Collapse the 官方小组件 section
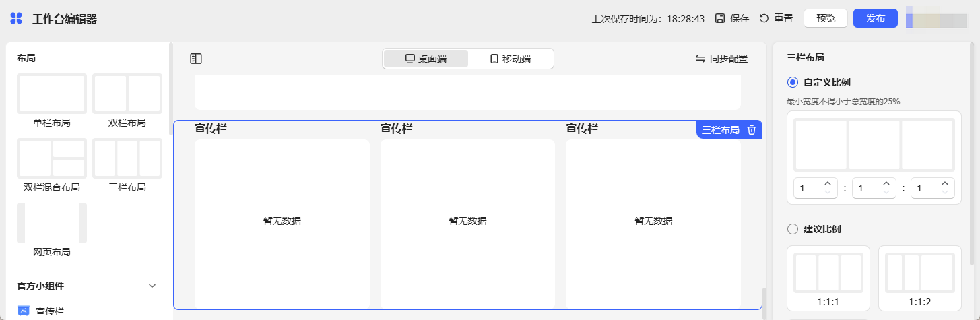 pyautogui.click(x=152, y=286)
